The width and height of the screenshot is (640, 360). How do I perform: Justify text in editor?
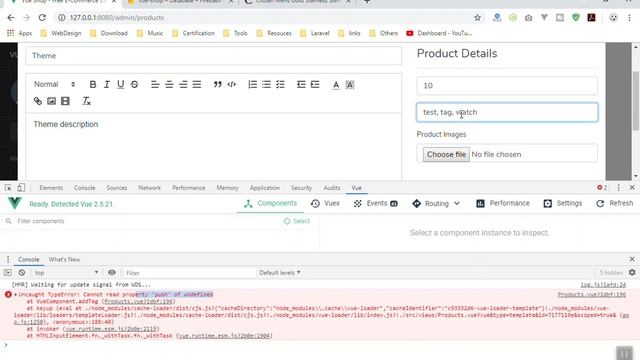pyautogui.click(x=197, y=84)
